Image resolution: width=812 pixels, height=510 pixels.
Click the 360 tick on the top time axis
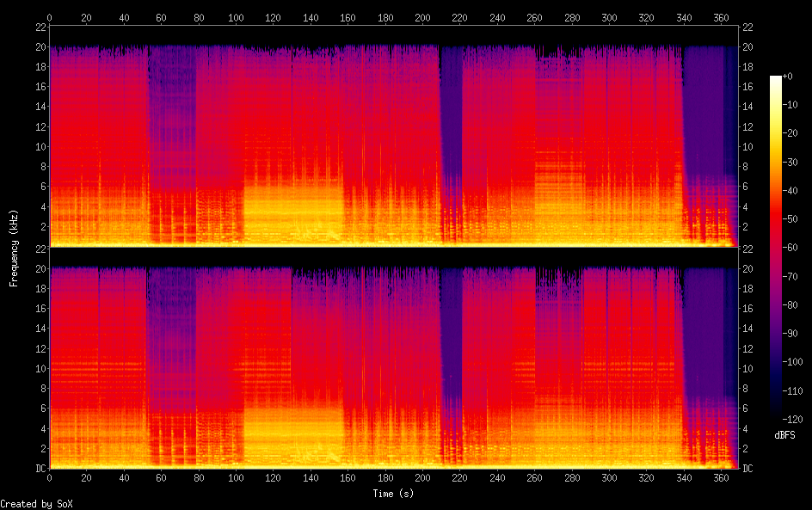pos(721,17)
